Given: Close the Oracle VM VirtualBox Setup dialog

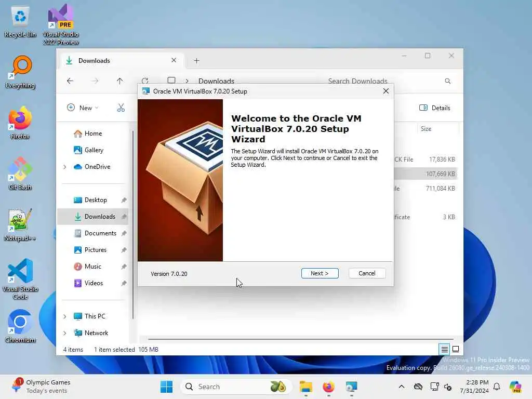Looking at the screenshot, I should pyautogui.click(x=386, y=91).
